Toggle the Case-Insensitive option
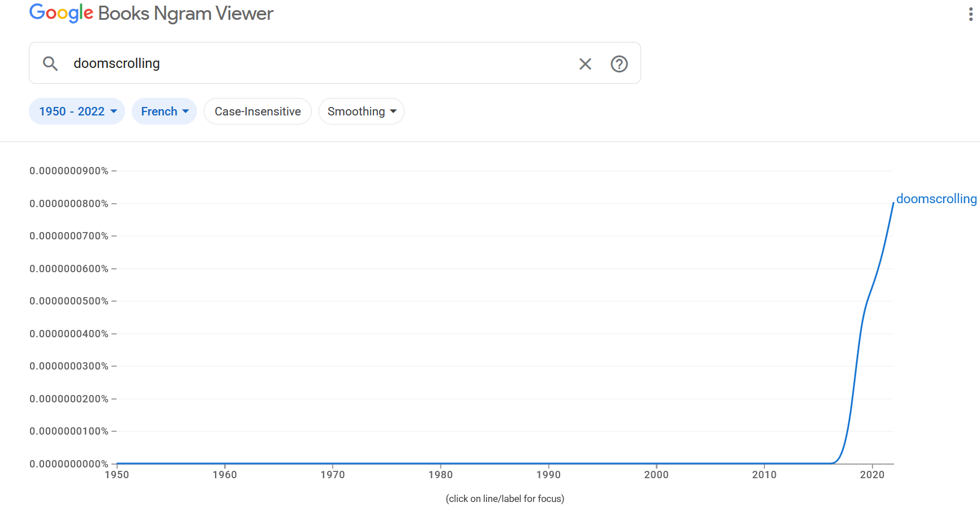 tap(257, 111)
